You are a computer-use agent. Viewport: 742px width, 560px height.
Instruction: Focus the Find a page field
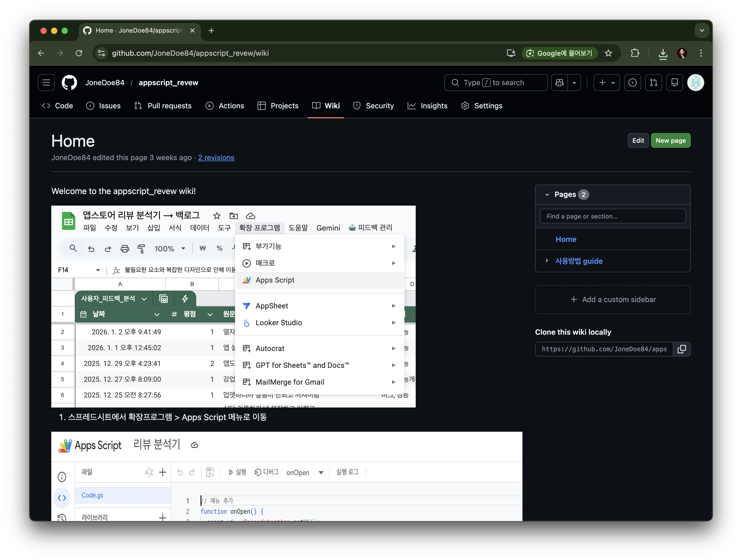tap(613, 216)
